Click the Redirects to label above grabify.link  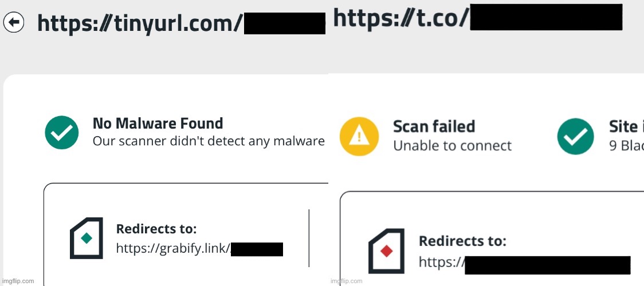pyautogui.click(x=156, y=229)
